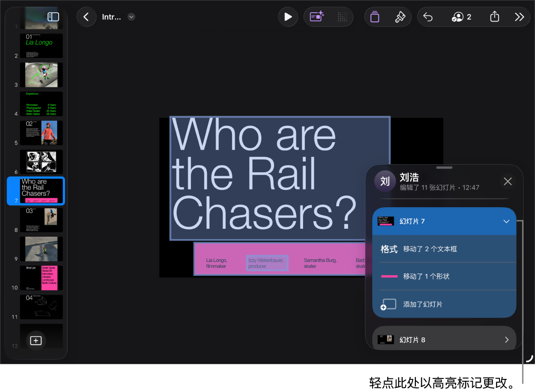Screen dimensions: 535x392
Task: Highlight the 添加了幻灯片 change
Action: click(x=444, y=304)
